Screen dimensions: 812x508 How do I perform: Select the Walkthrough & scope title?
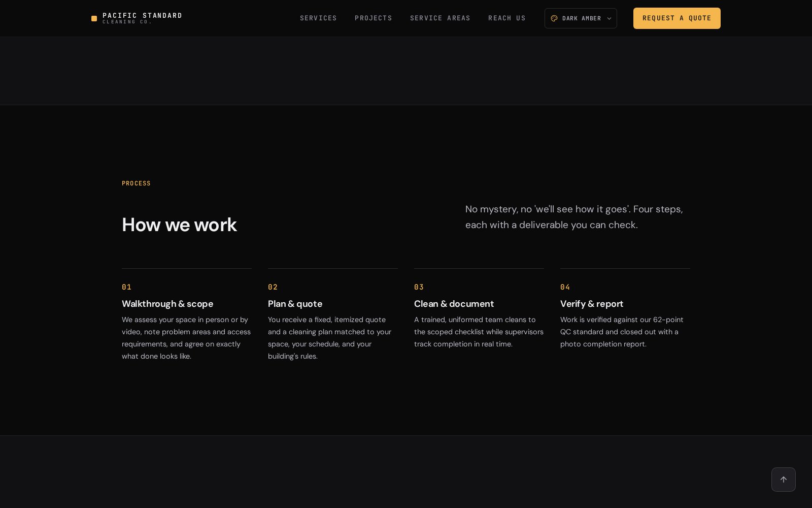tap(167, 304)
